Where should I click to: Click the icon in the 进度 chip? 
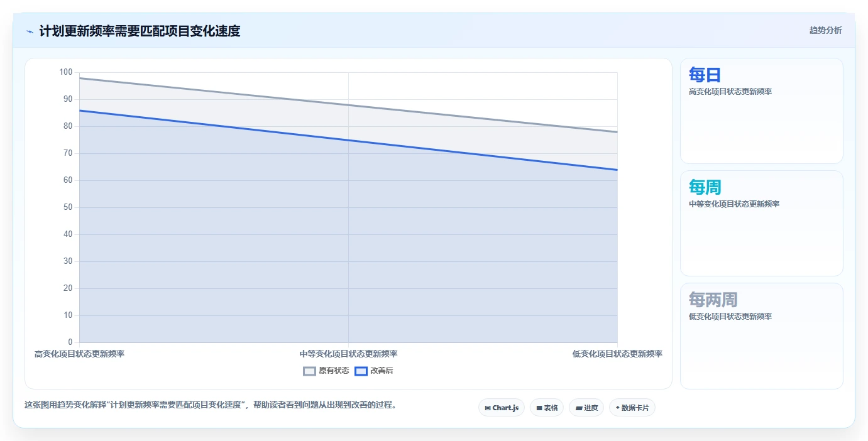click(579, 408)
